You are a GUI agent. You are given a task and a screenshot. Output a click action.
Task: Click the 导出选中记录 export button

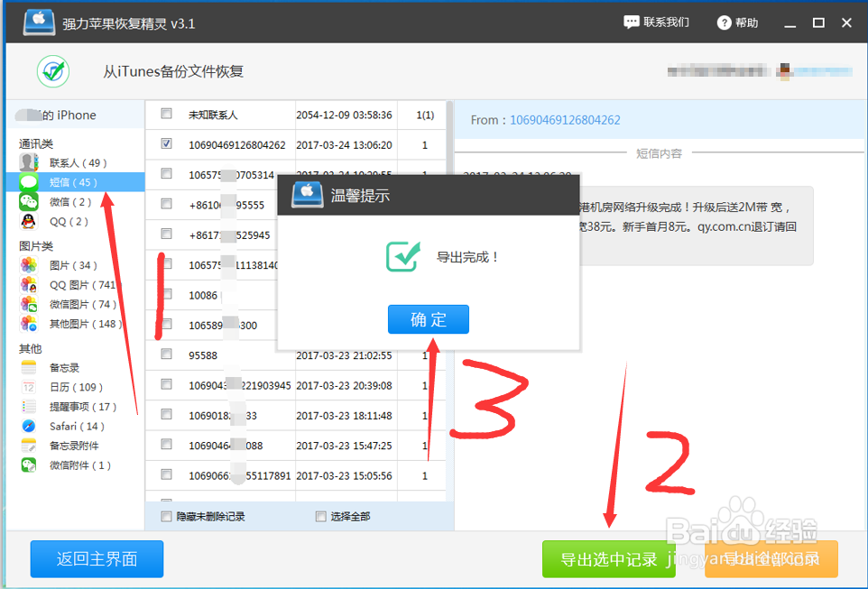pyautogui.click(x=608, y=558)
